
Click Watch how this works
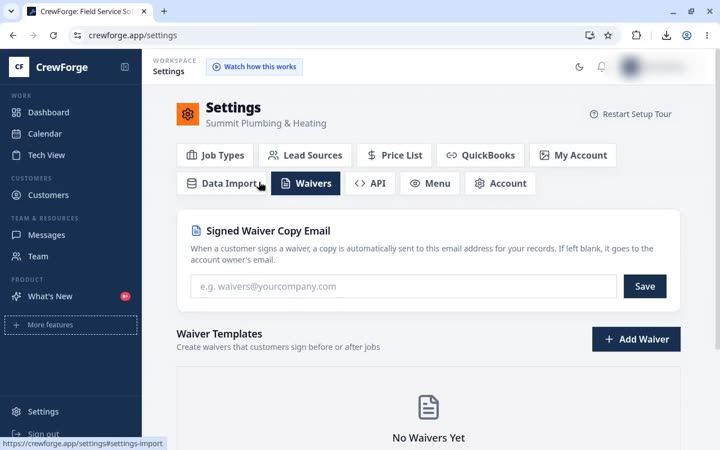pyautogui.click(x=254, y=67)
